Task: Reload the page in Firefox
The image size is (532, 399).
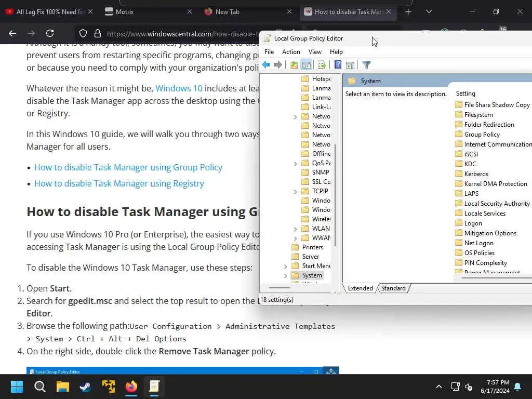Action: [50, 33]
